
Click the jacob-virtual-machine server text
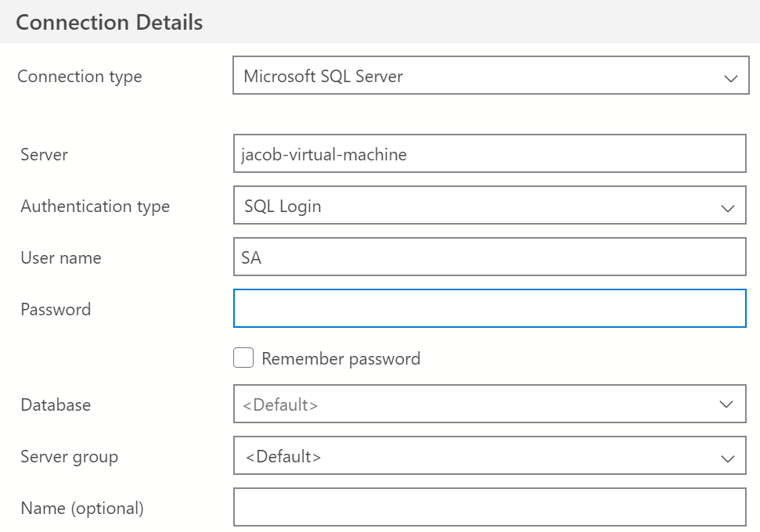324,154
